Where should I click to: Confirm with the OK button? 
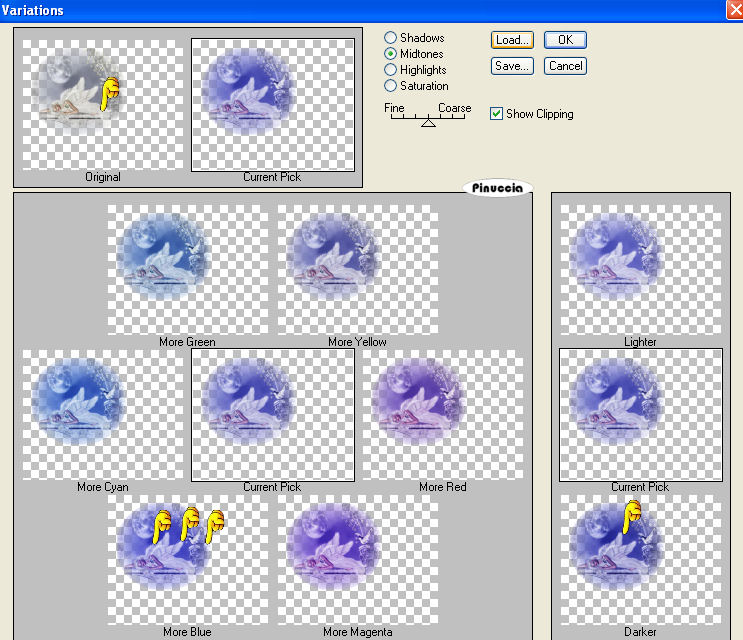(x=565, y=40)
